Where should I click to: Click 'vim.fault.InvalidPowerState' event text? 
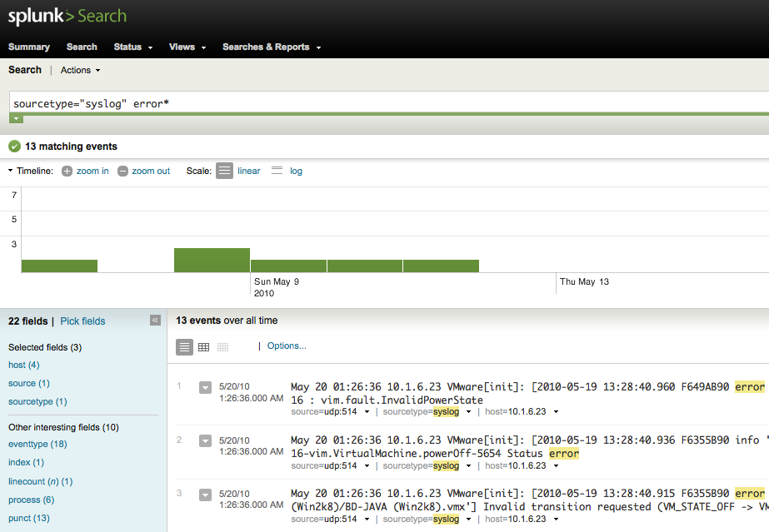[x=402, y=400]
